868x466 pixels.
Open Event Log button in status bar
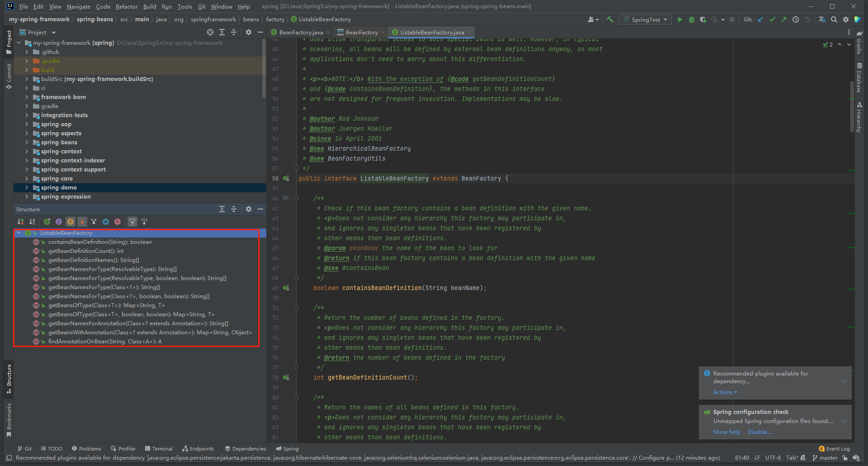(834, 449)
